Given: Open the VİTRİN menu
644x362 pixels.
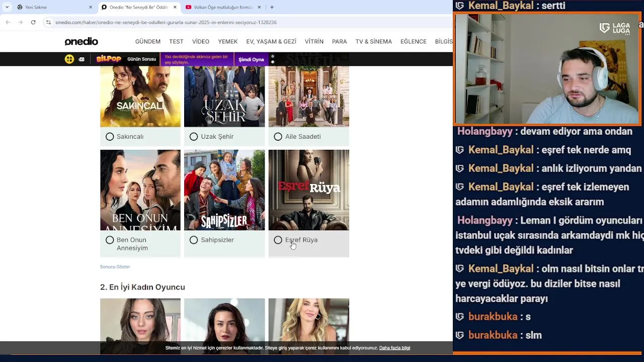Looking at the screenshot, I should (314, 42).
